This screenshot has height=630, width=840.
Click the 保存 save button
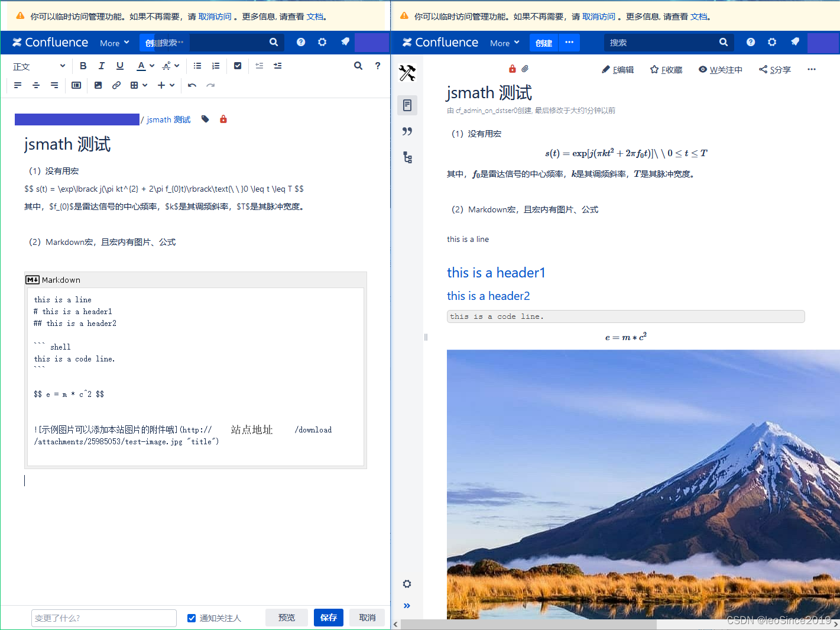[x=328, y=618]
